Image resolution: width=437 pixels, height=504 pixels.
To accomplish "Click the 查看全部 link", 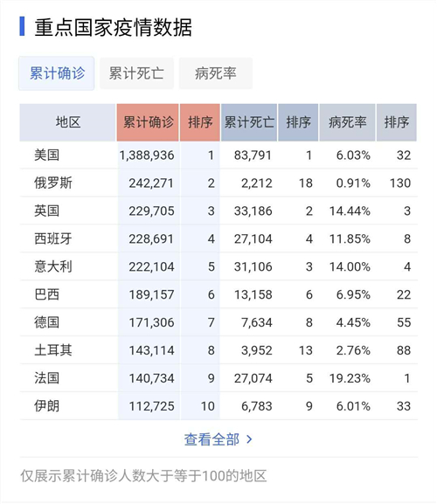I will (x=212, y=439).
